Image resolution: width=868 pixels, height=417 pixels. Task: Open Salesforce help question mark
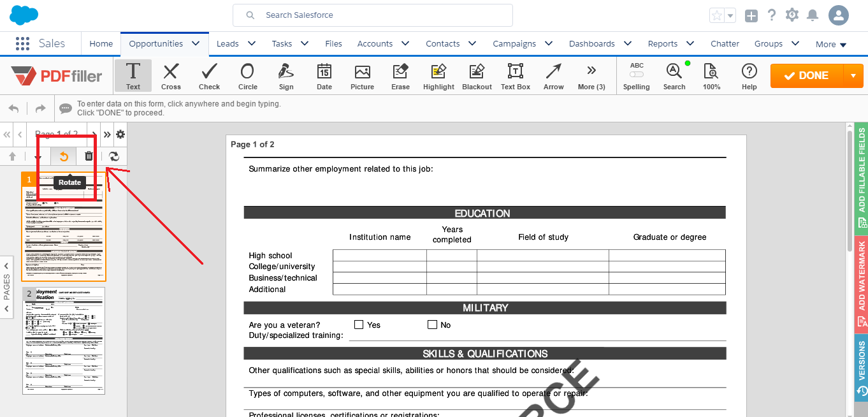pyautogui.click(x=772, y=15)
